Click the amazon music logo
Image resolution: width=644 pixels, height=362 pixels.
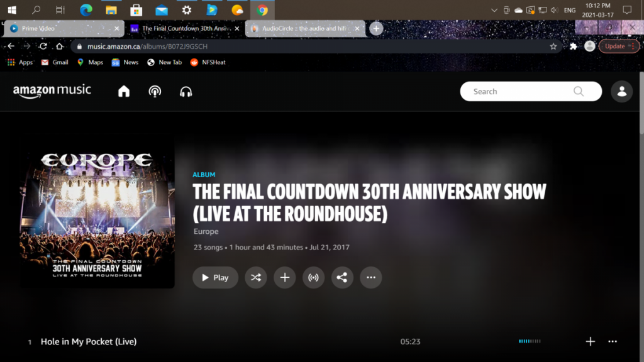pos(52,91)
